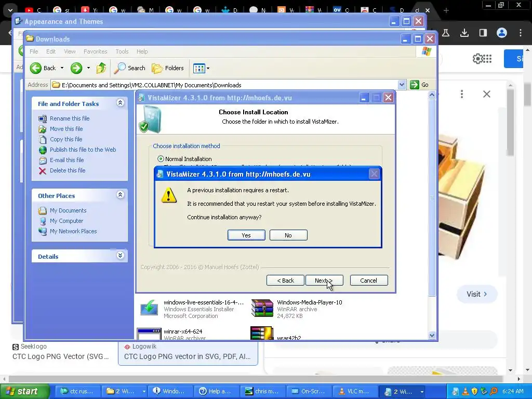Open the View menu in the Downloads window

tap(70, 51)
